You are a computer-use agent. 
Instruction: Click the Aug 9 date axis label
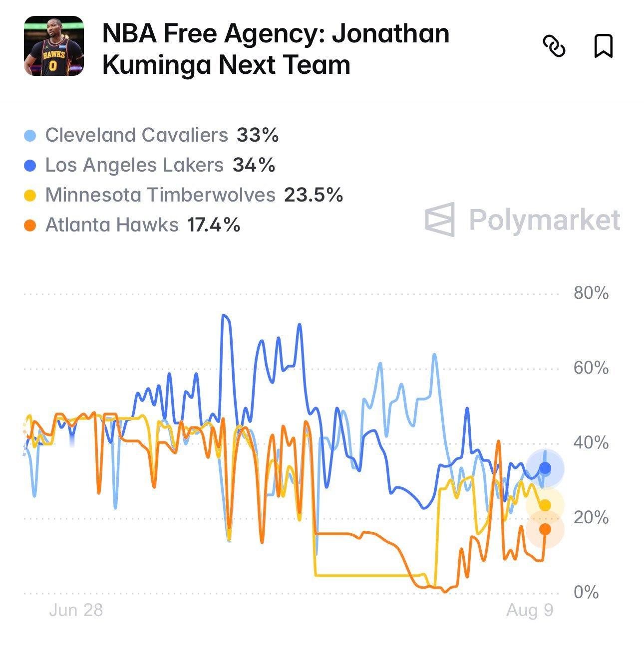(x=530, y=610)
